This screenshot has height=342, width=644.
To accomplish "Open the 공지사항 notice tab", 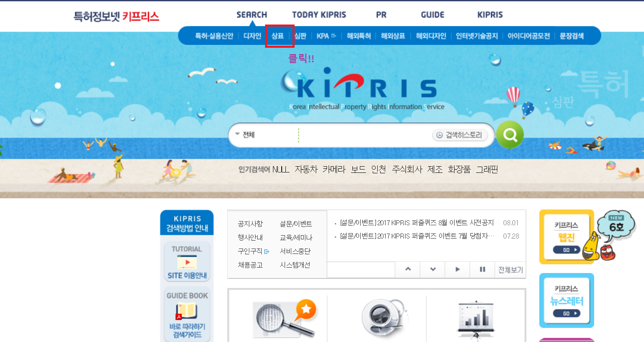I will pos(250,224).
